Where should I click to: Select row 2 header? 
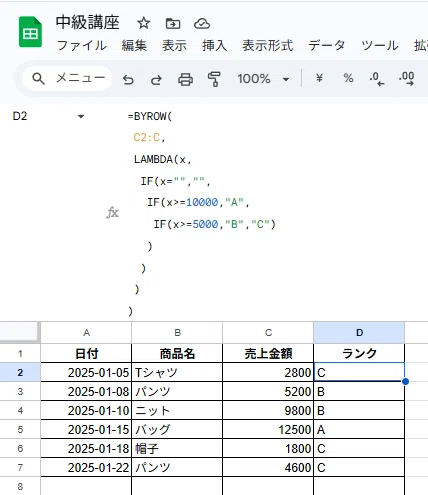point(20,372)
